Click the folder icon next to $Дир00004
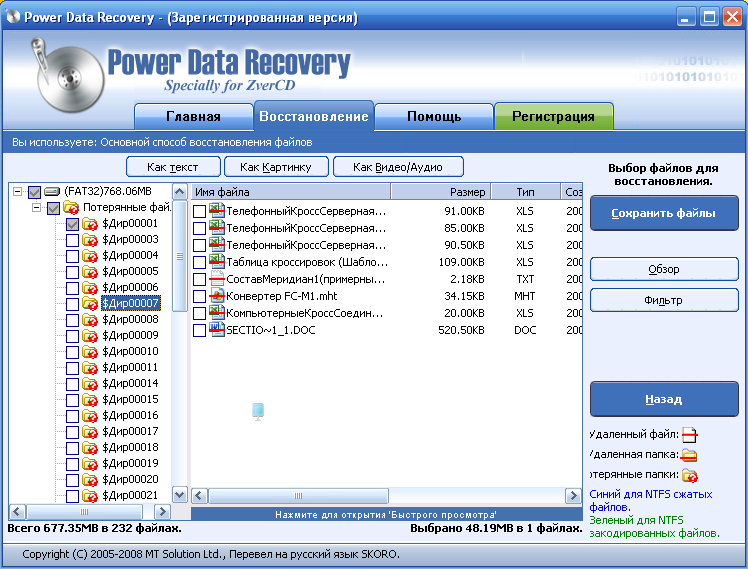The image size is (748, 569). (90, 256)
